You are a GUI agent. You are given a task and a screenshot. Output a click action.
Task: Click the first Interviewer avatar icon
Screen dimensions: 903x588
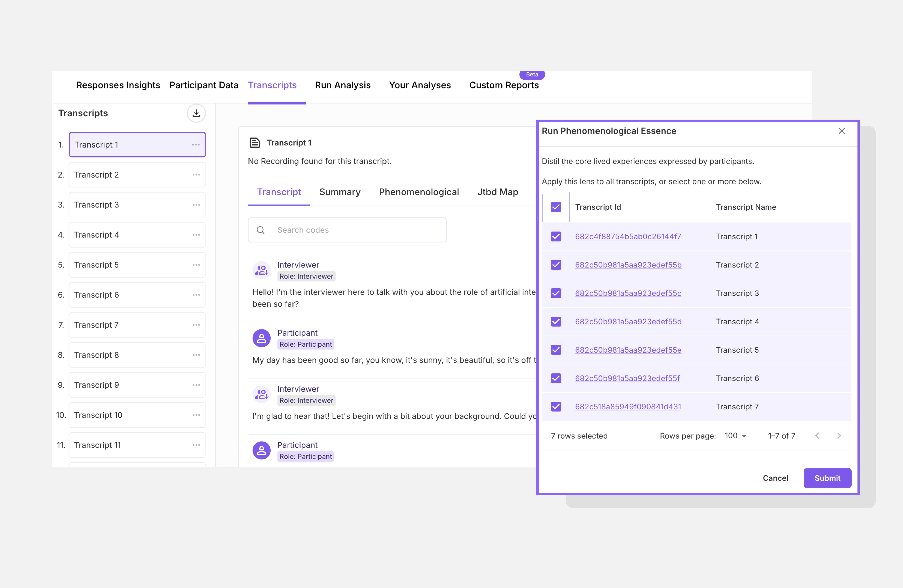pyautogui.click(x=262, y=270)
